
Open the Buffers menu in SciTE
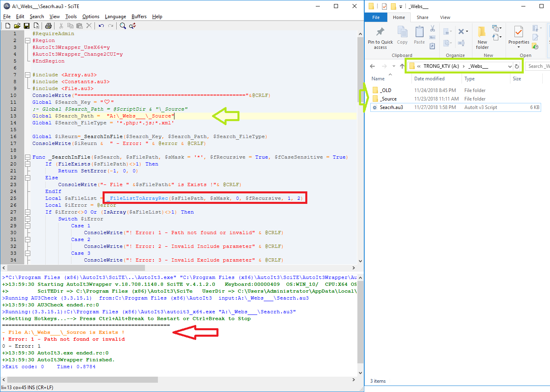[139, 17]
